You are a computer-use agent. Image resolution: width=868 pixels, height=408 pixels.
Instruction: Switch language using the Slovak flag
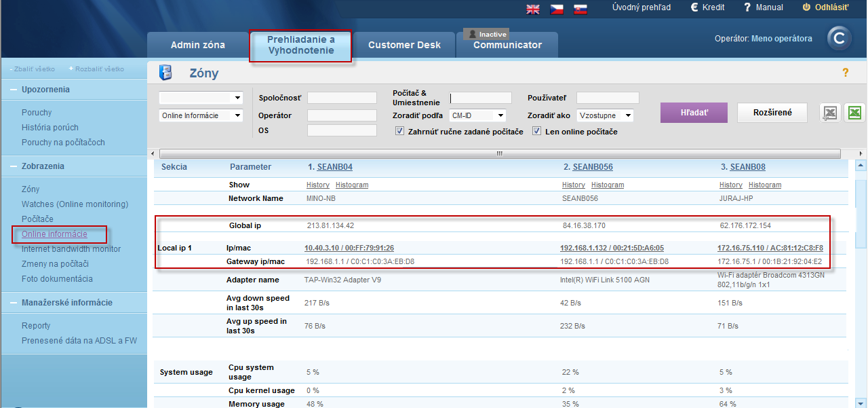(580, 8)
